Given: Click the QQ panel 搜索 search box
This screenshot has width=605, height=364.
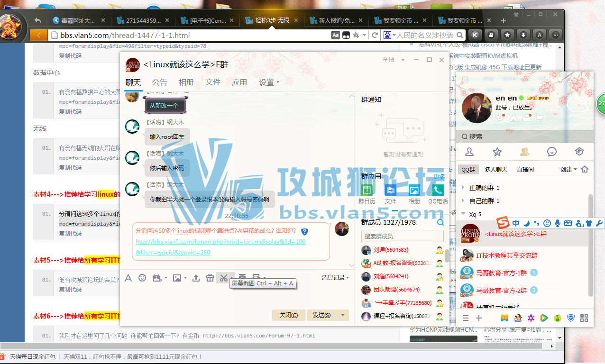Looking at the screenshot, I should [524, 136].
